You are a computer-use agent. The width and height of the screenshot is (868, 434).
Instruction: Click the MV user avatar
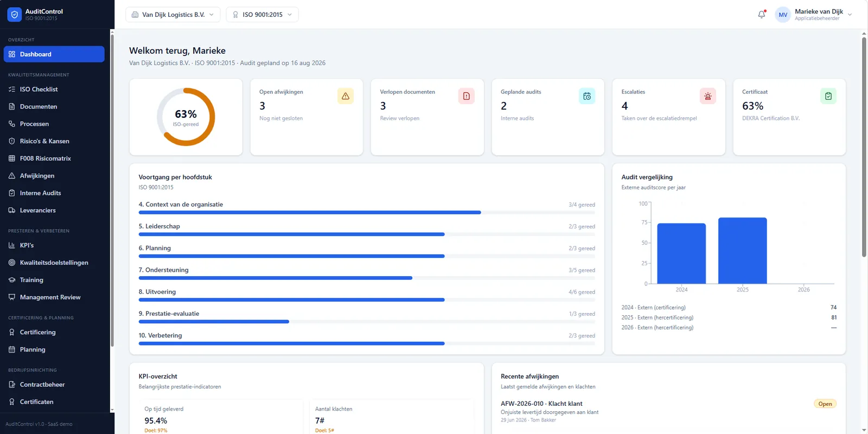(x=783, y=15)
